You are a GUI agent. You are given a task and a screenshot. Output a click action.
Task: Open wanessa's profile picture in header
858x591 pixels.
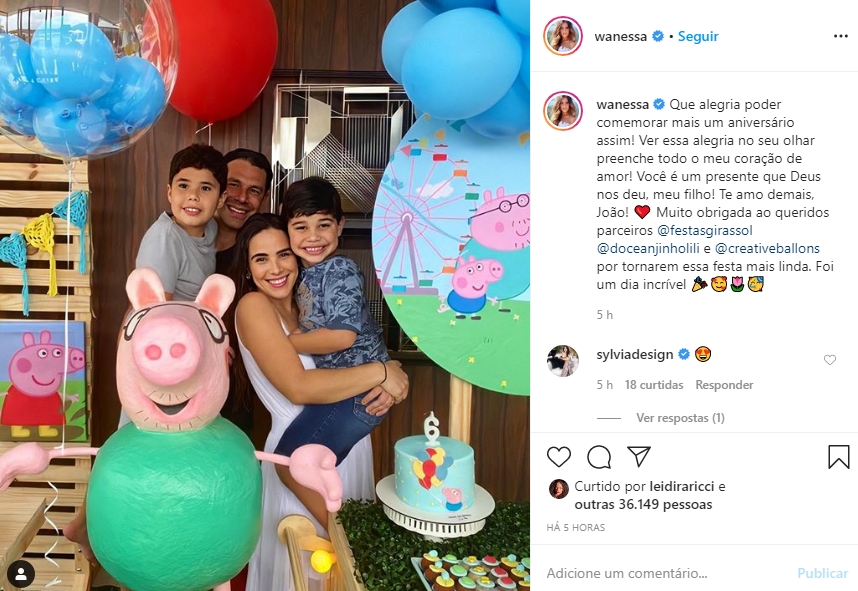[x=563, y=36]
